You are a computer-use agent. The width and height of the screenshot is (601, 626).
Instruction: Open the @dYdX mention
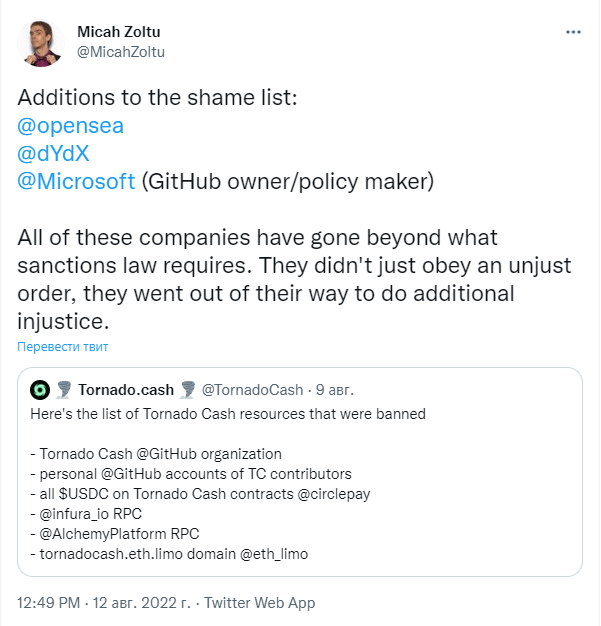pos(60,153)
